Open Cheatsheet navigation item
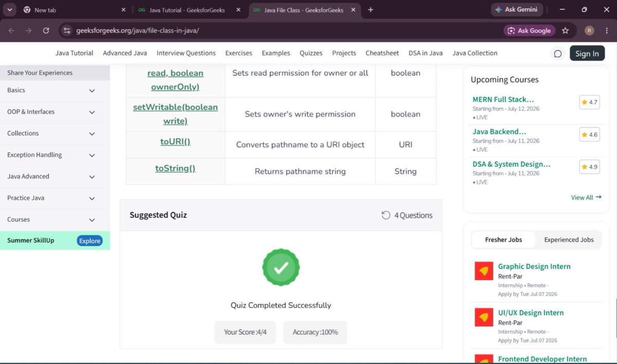 point(382,53)
